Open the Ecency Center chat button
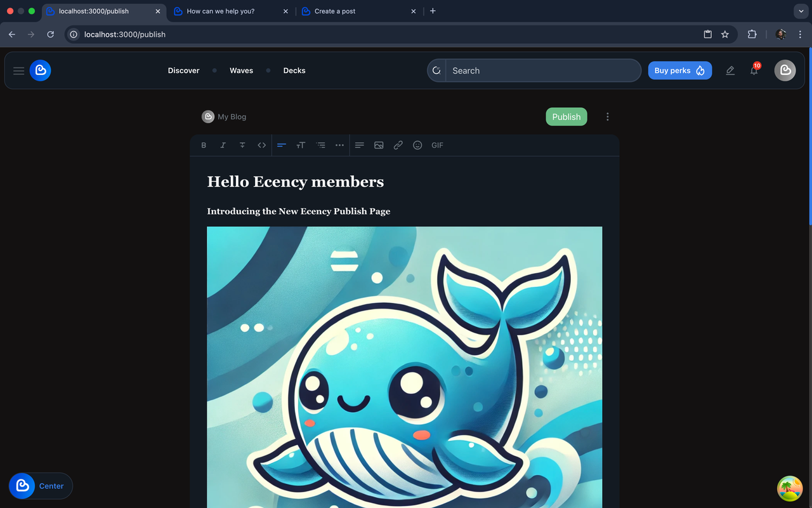This screenshot has width=812, height=508. [x=41, y=486]
